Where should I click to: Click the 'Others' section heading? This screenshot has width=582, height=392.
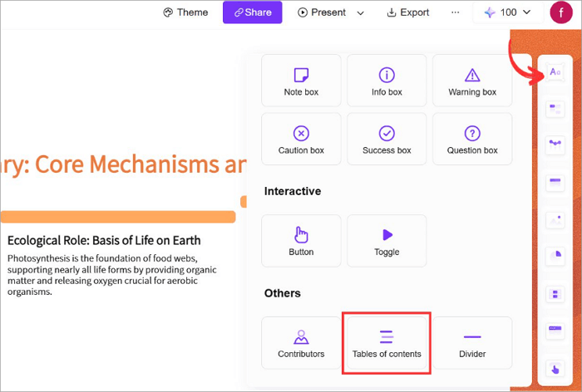283,293
